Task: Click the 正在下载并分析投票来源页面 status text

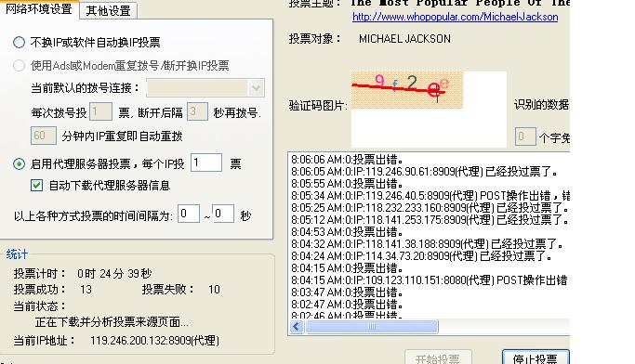Action: coord(112,322)
